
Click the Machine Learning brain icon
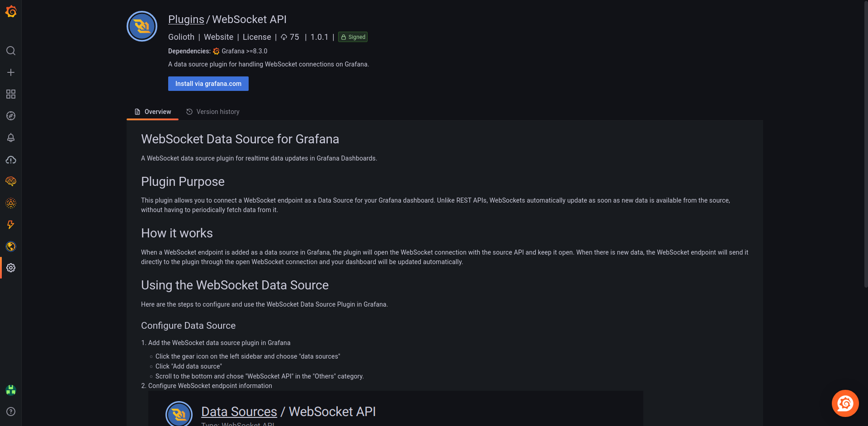pyautogui.click(x=11, y=181)
